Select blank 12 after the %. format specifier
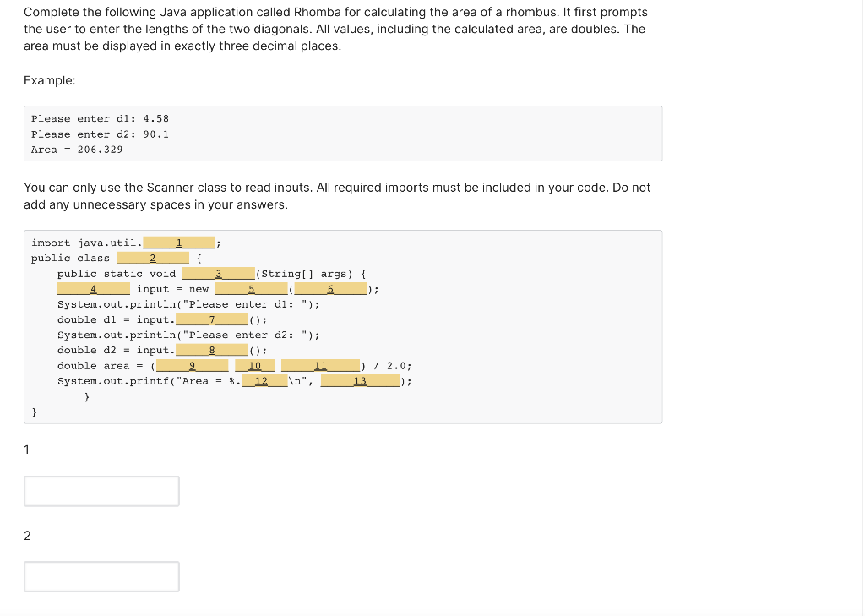865x616 pixels. coord(265,380)
